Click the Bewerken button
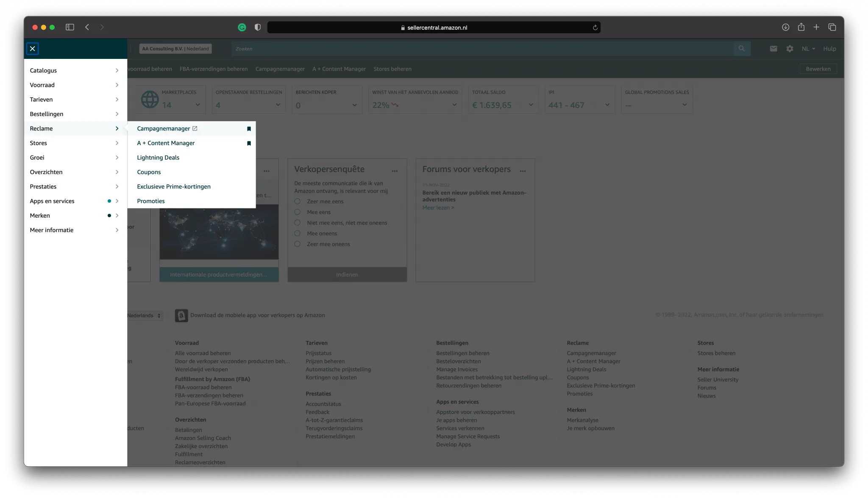 (818, 69)
